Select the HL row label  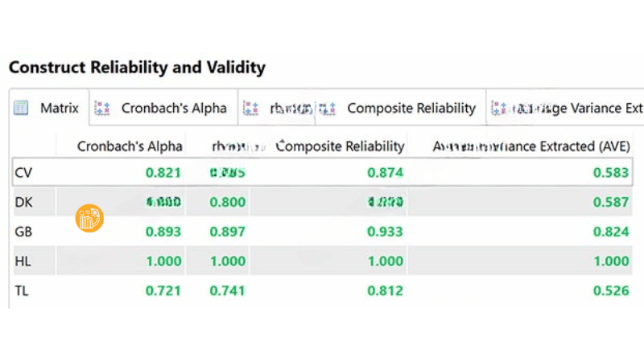click(23, 261)
